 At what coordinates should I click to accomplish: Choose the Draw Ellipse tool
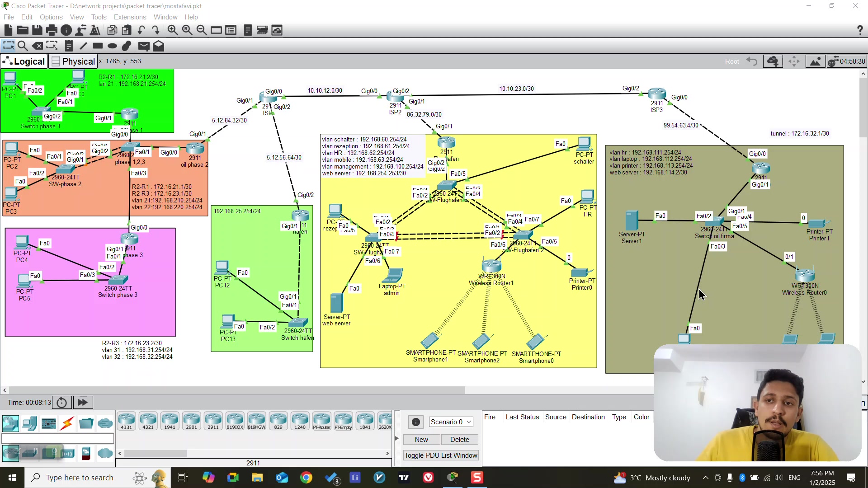[112, 46]
